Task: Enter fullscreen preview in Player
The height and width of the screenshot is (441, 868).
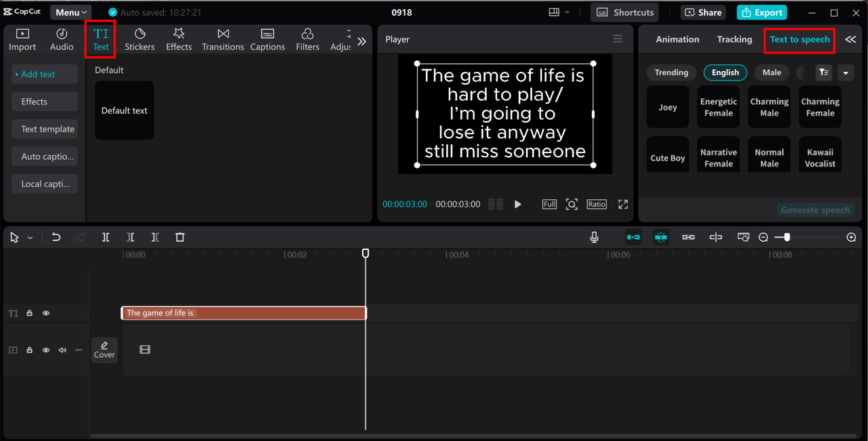Action: click(x=623, y=204)
